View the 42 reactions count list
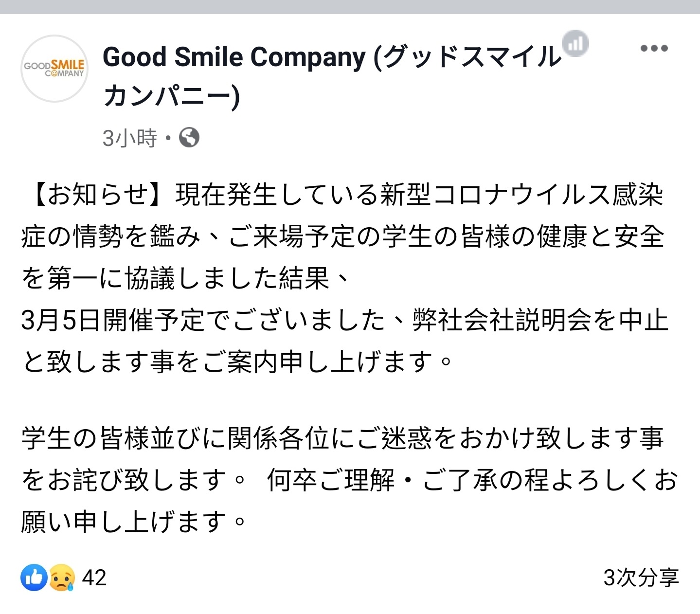 [94, 578]
